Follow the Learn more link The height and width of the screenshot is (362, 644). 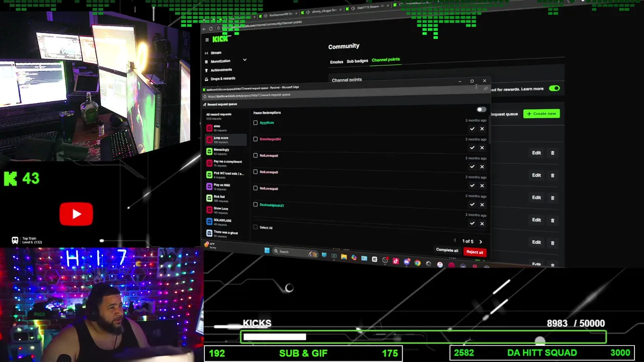pyautogui.click(x=532, y=89)
